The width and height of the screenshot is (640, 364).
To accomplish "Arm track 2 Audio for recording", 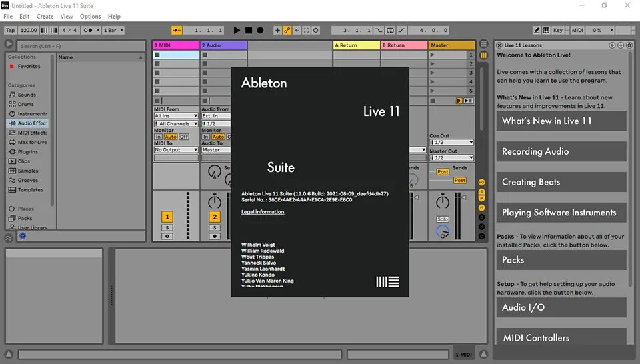I will coord(215,236).
